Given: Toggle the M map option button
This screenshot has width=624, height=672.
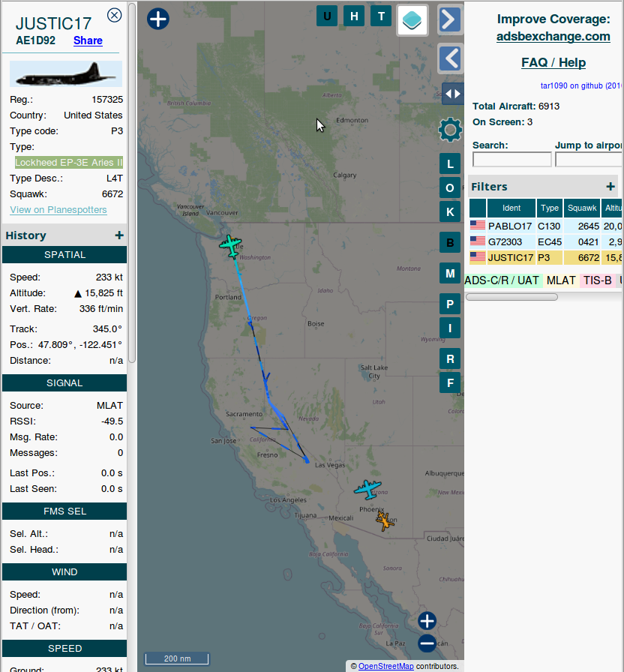Looking at the screenshot, I should point(450,274).
